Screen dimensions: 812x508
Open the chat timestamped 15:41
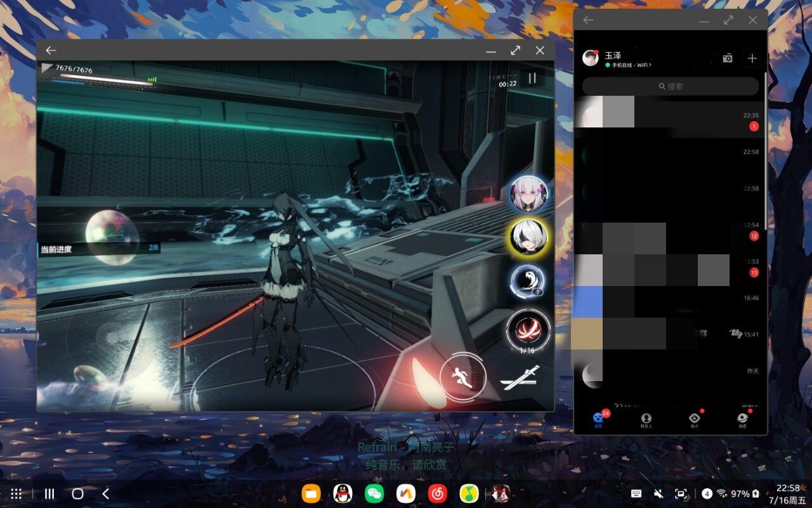[670, 339]
